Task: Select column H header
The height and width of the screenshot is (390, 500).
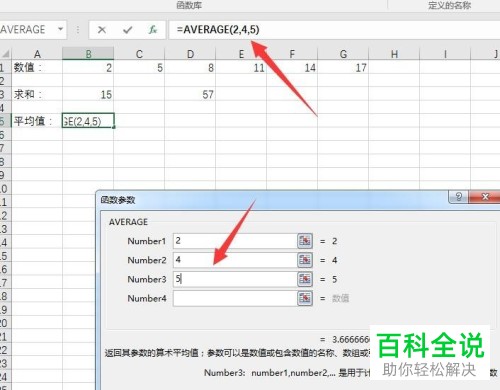Action: pyautogui.click(x=394, y=54)
